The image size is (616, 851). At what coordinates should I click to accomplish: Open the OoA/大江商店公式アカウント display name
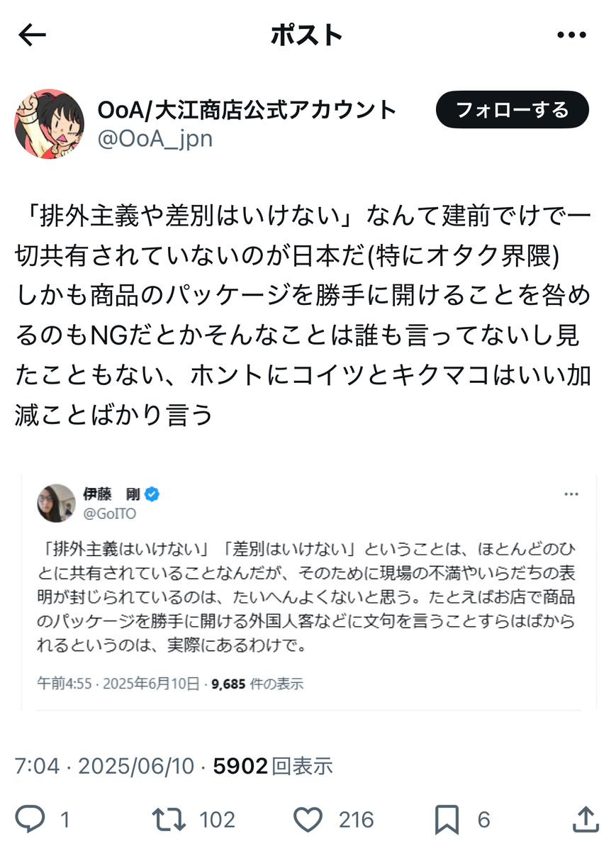coord(247,109)
